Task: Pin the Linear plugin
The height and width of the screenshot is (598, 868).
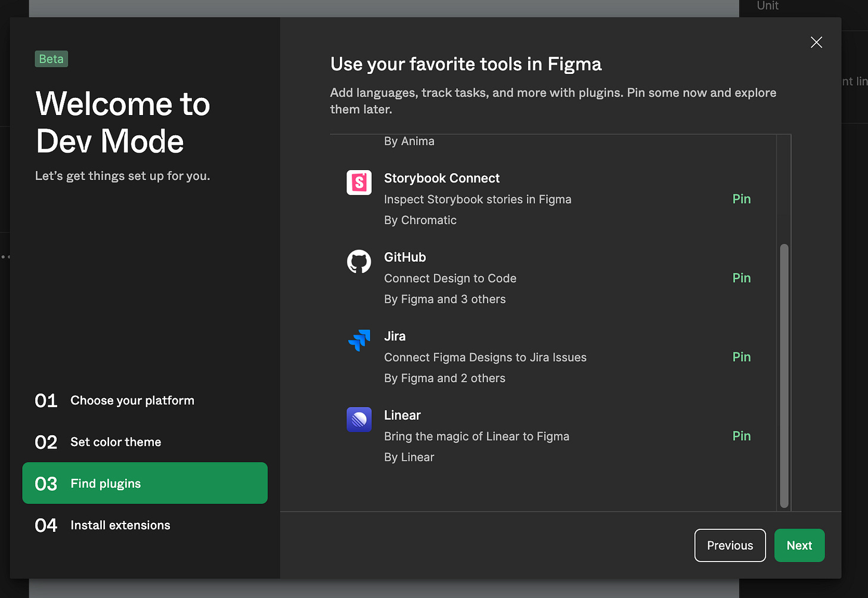Action: pos(741,436)
